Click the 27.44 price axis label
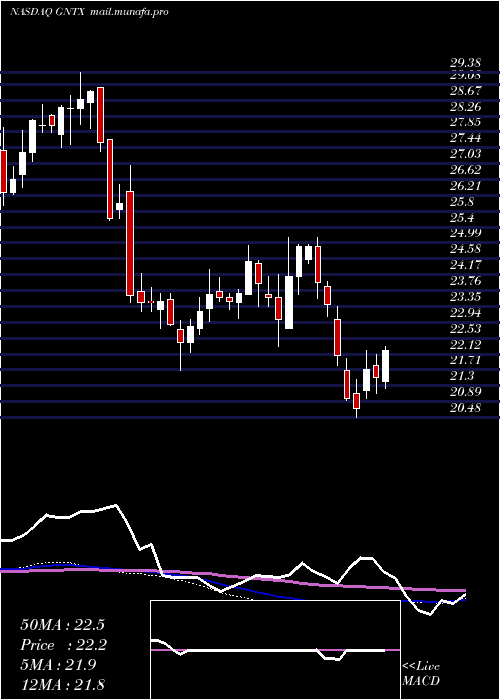This screenshot has height=700, width=500. [x=467, y=138]
